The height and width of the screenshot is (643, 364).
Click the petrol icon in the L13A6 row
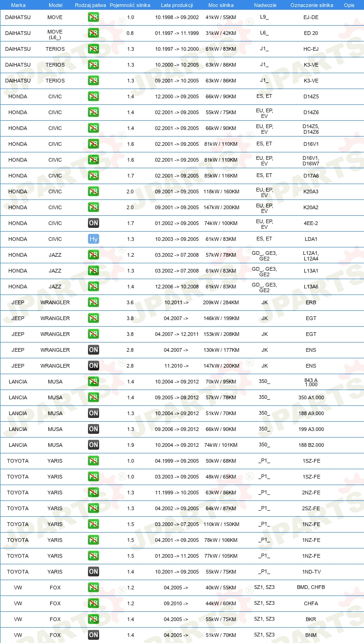[94, 287]
